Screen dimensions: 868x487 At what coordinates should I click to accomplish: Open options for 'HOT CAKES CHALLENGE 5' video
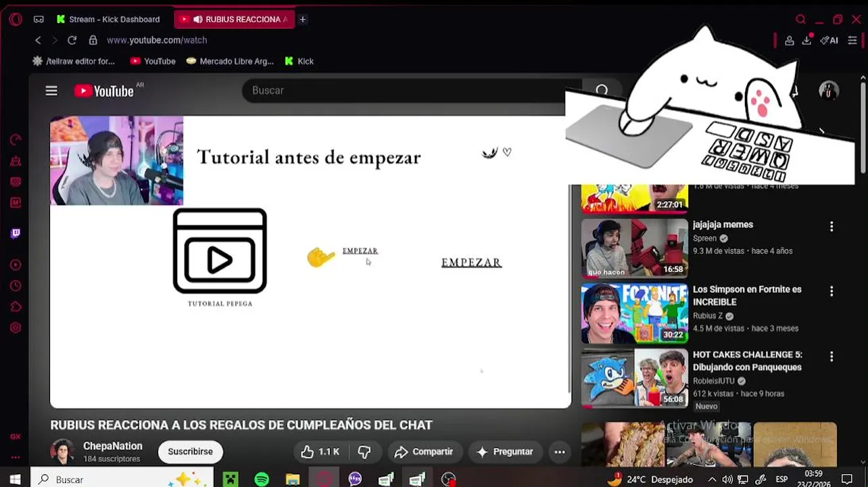point(831,356)
